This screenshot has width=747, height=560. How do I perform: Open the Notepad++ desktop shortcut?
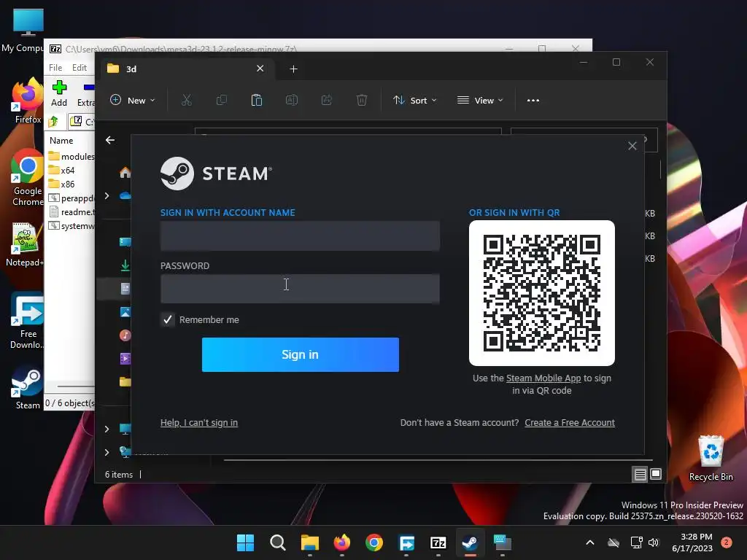pyautogui.click(x=24, y=245)
